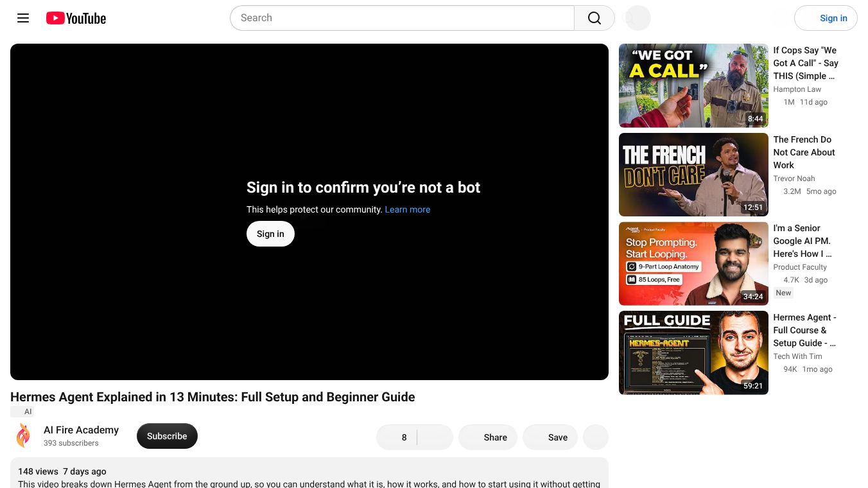Click the "1M 11d ago" stats text
This screenshot has width=868, height=488.
pos(805,102)
